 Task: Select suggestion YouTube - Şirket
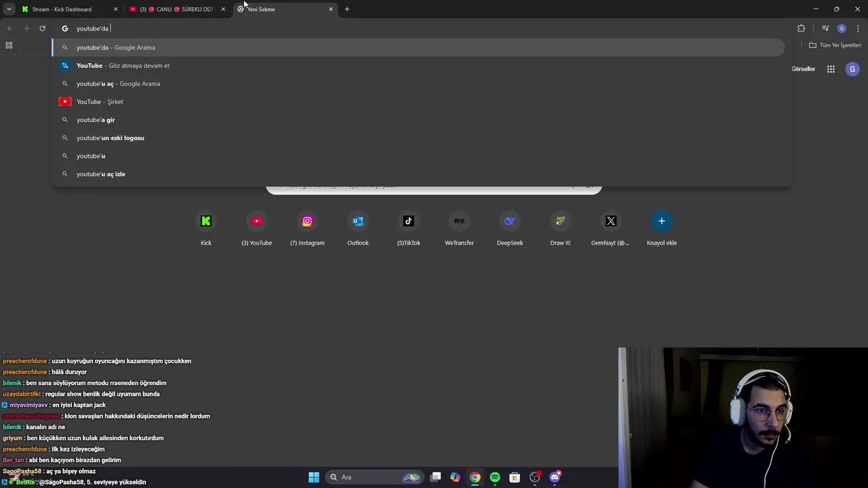418,102
